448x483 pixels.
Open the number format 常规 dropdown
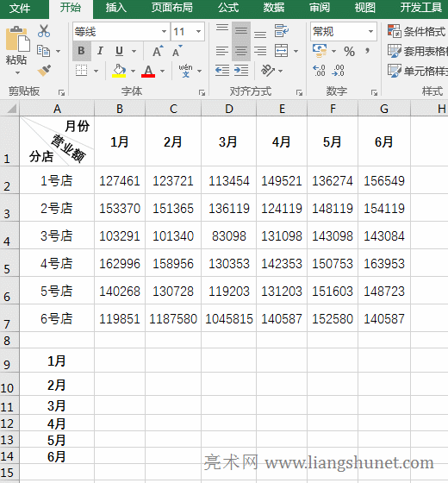344,31
